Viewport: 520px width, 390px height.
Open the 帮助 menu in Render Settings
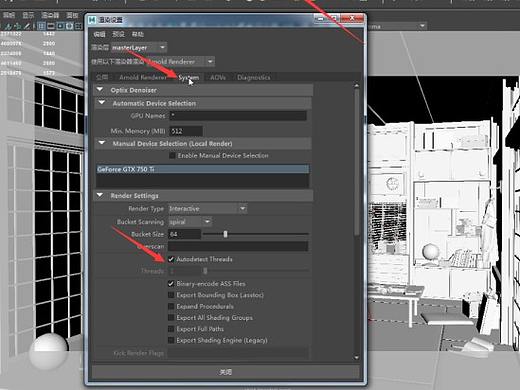coord(138,34)
